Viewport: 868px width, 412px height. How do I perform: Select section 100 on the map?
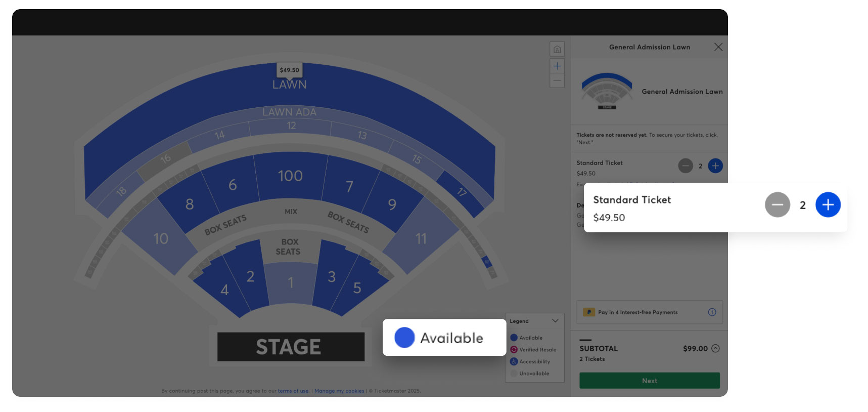[290, 176]
